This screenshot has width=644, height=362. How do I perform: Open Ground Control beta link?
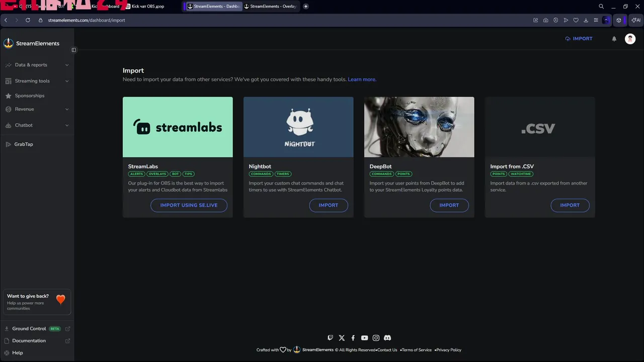(x=37, y=329)
